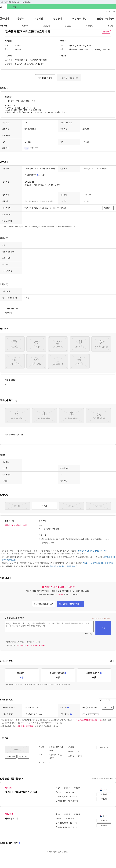Open the 채용정보 main menu
Viewport: 116px width, 868px height.
(x=20, y=19)
